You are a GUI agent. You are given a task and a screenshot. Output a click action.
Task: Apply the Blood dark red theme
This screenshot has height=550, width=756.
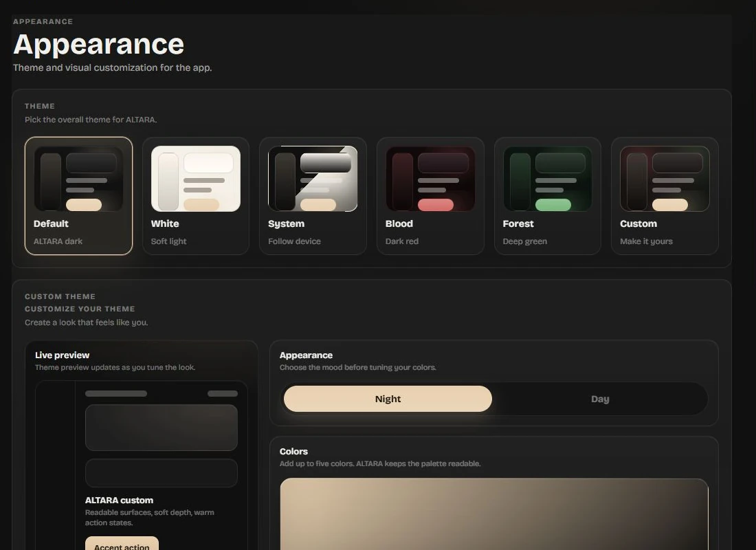click(x=430, y=196)
